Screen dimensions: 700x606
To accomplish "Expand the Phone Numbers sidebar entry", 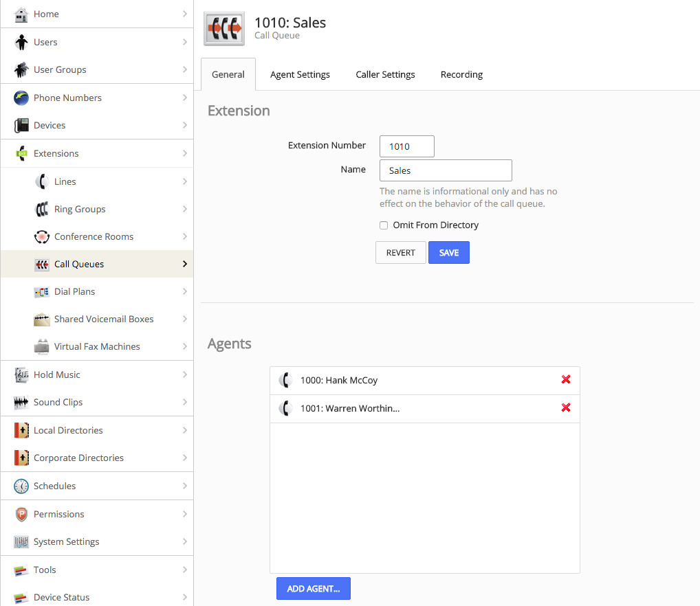I will 184,98.
